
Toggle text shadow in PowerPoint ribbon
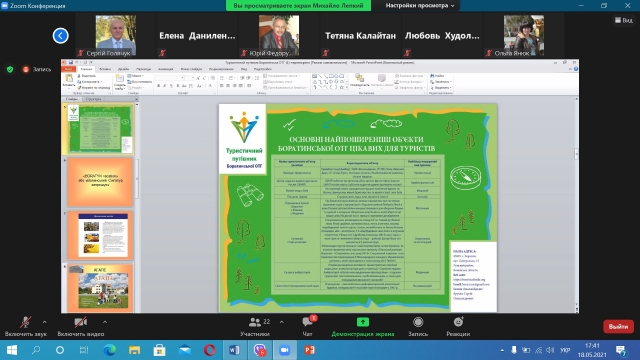(x=178, y=86)
